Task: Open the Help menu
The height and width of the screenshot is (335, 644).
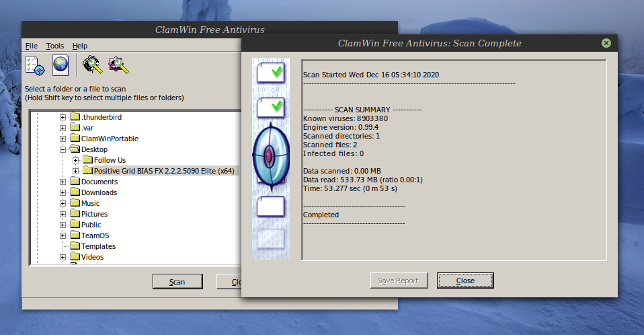Action: 80,46
